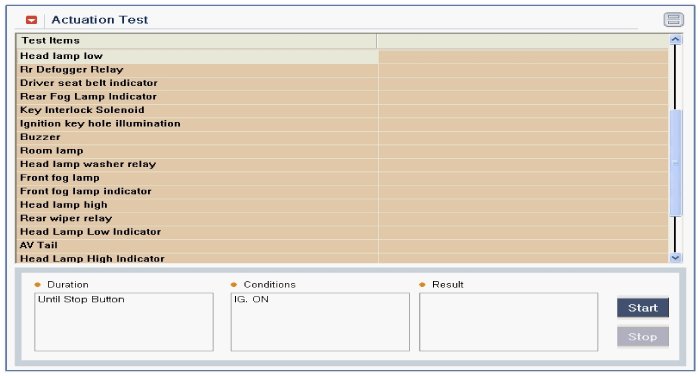Select Room lamp in test list
Image resolution: width=700 pixels, height=376 pixels.
point(342,150)
